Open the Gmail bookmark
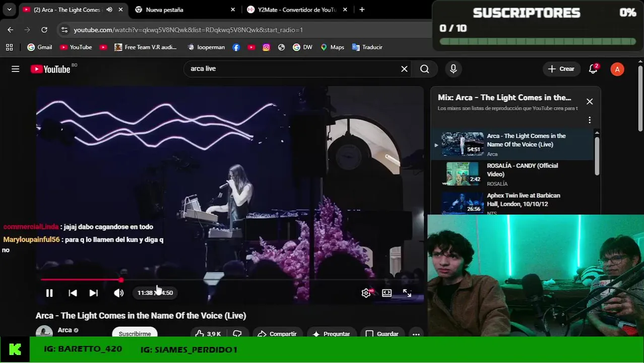The image size is (644, 363). (x=40, y=47)
